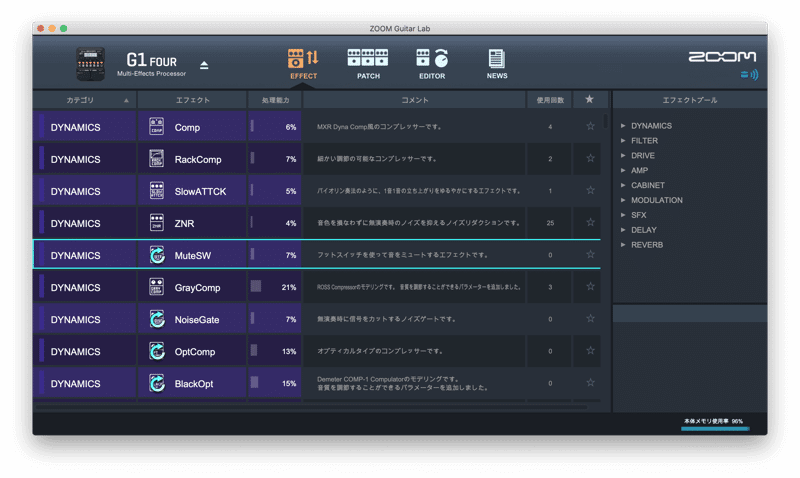Click the OptComp 13% processing value
Viewport: 800px width, 478px height.
click(x=289, y=351)
